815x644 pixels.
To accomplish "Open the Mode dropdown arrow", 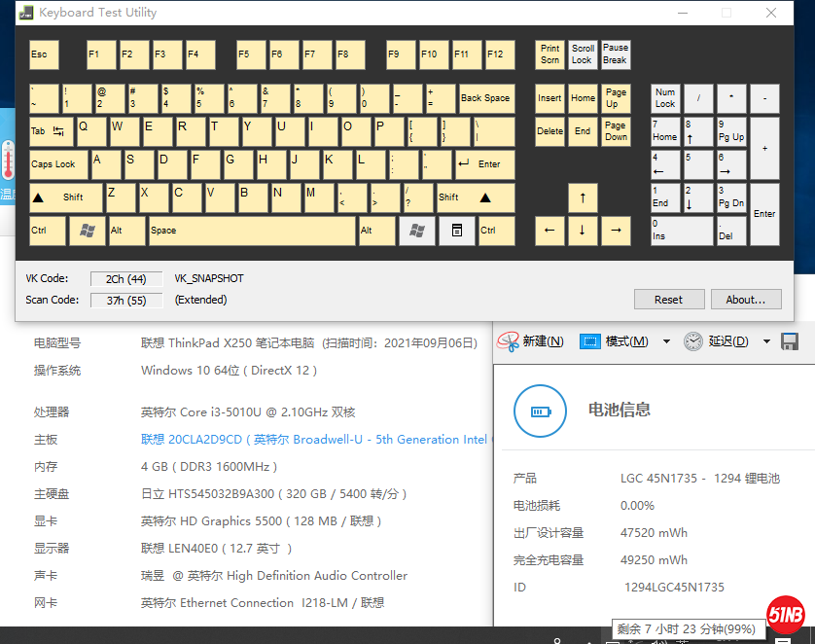I will (666, 341).
